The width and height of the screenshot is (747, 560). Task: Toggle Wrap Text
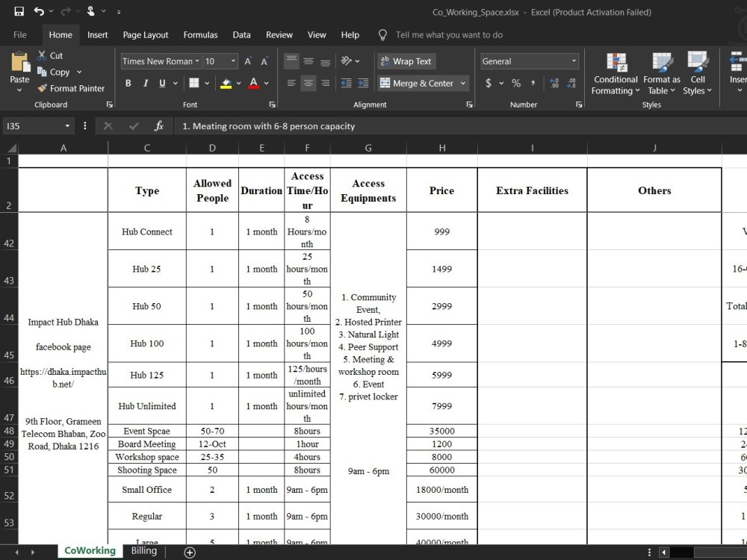click(406, 61)
